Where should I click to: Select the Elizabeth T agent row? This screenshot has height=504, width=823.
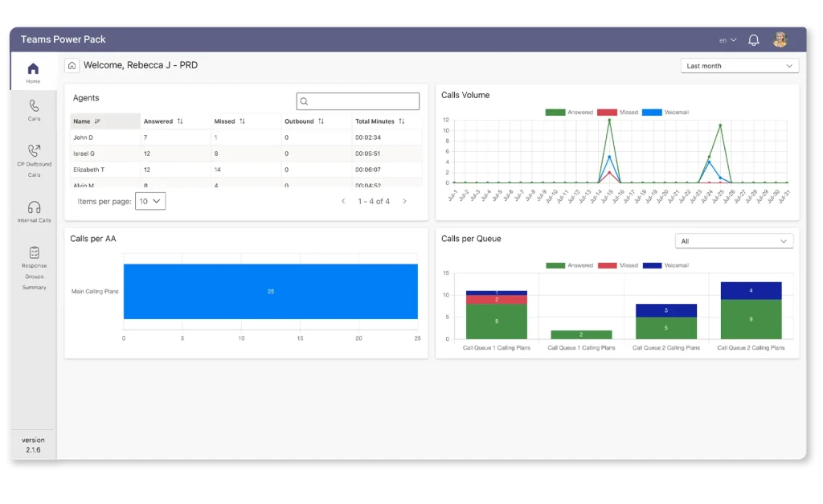[246, 170]
